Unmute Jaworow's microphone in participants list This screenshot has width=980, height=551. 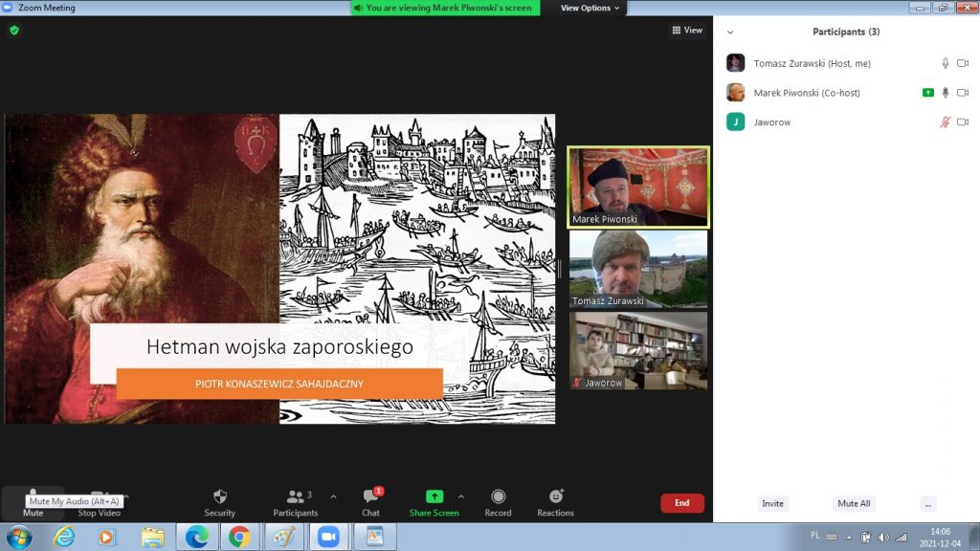pos(945,122)
